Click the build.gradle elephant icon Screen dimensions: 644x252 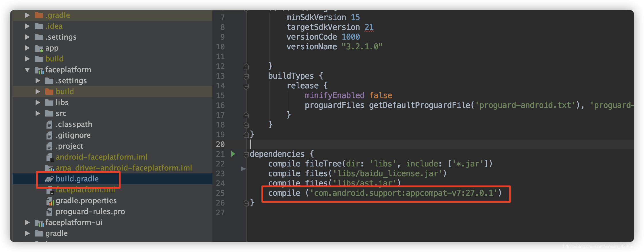coord(49,179)
